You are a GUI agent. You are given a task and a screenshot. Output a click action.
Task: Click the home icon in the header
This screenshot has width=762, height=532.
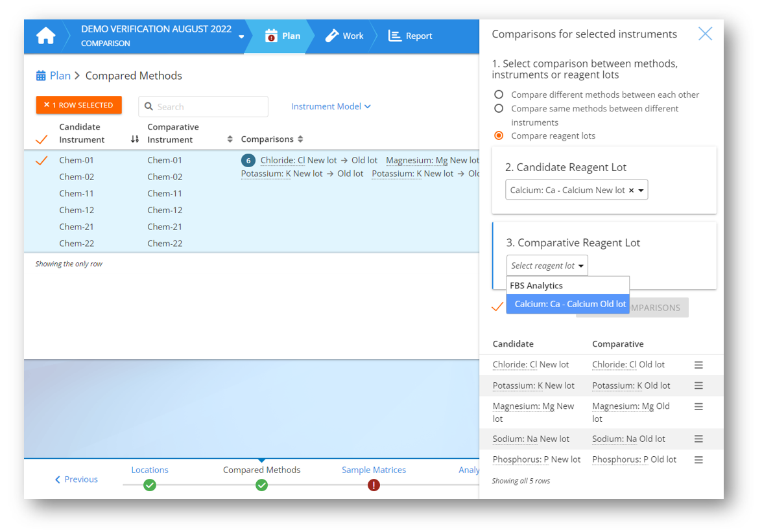pyautogui.click(x=45, y=36)
